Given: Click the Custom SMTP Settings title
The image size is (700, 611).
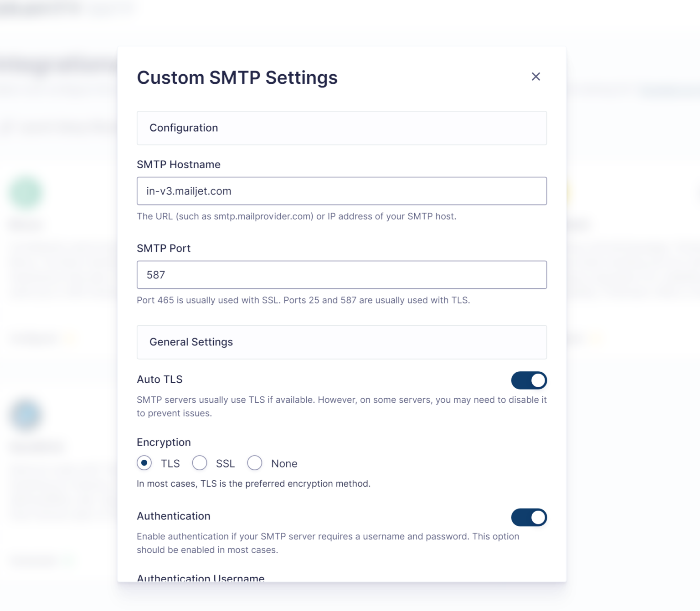Looking at the screenshot, I should click(237, 77).
